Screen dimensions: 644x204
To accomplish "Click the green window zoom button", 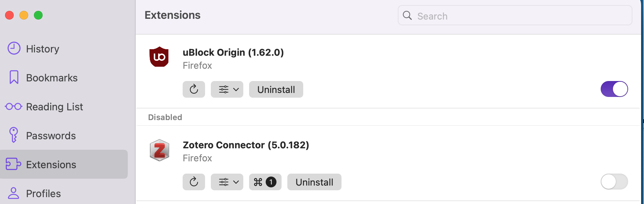I will (x=38, y=15).
